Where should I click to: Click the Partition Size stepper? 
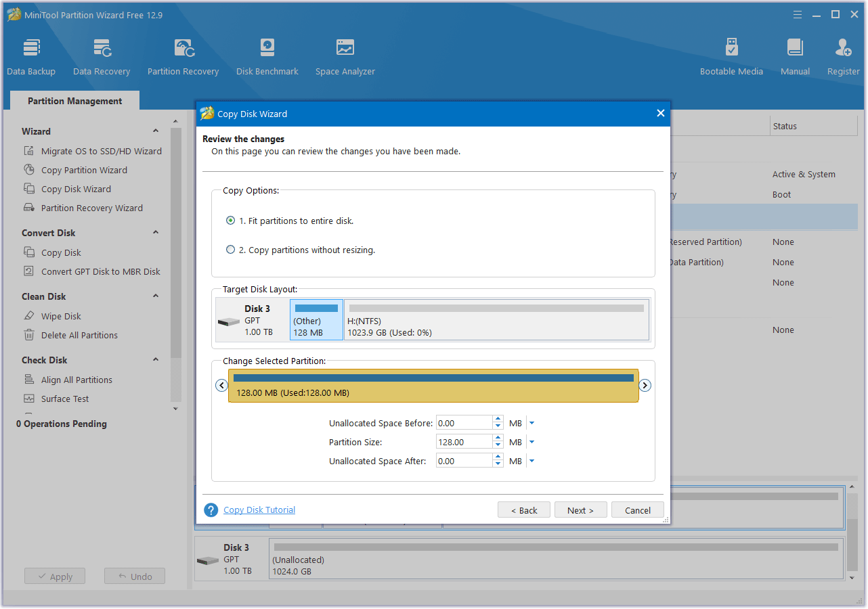(498, 442)
